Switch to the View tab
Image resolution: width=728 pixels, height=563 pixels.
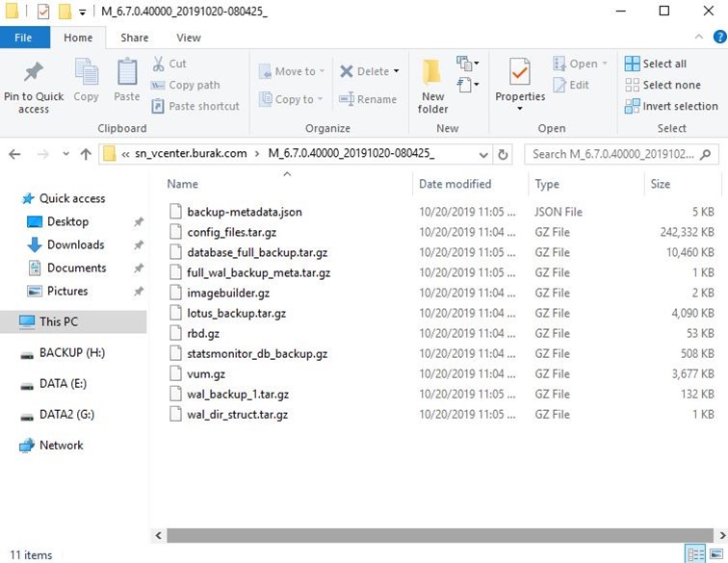[189, 38]
